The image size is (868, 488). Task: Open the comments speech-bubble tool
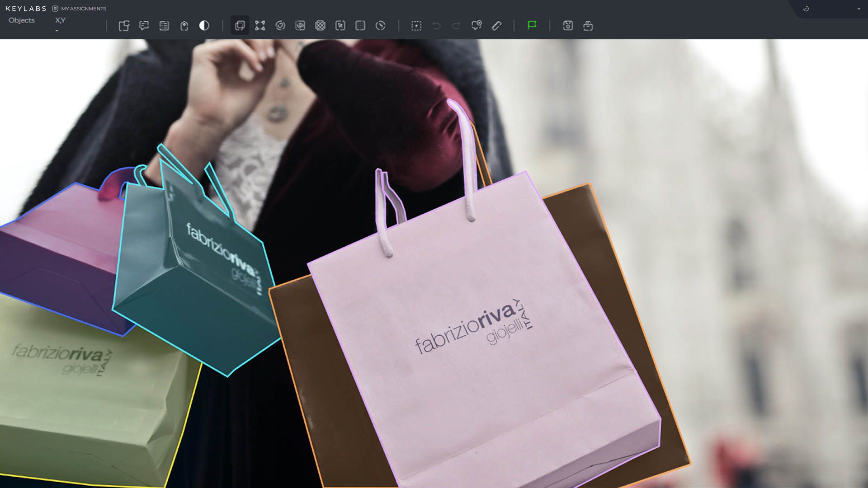point(144,26)
